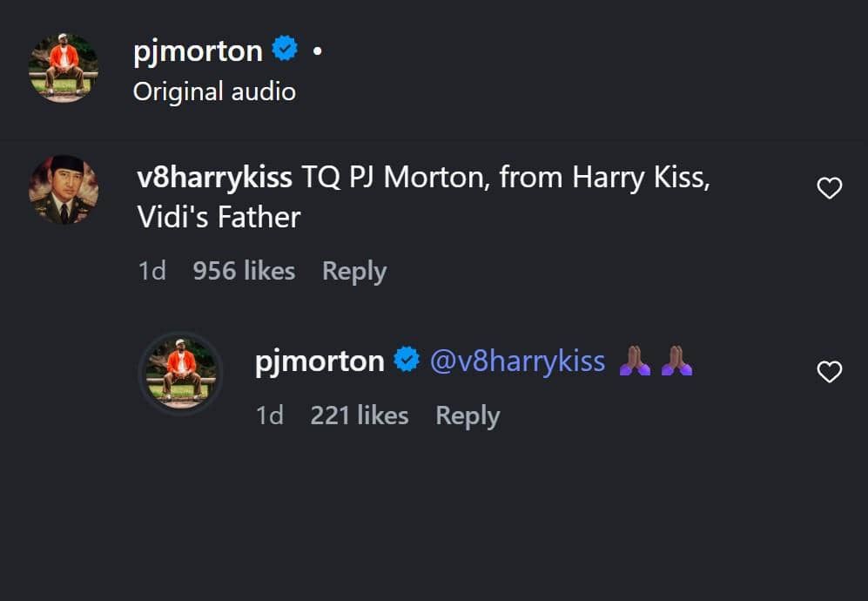
Task: Open the Original audio page
Action: [x=214, y=91]
